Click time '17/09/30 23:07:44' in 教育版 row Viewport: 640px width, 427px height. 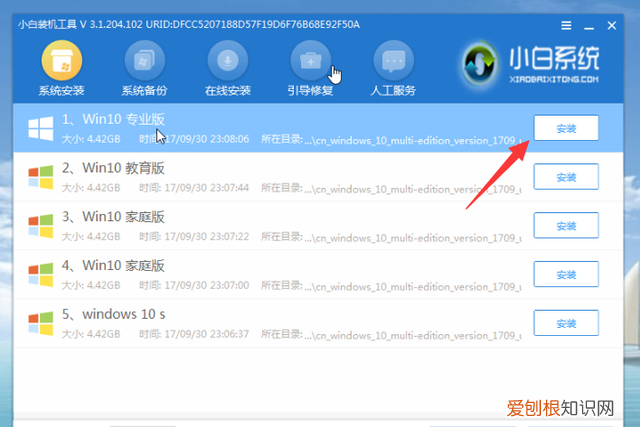(x=207, y=188)
